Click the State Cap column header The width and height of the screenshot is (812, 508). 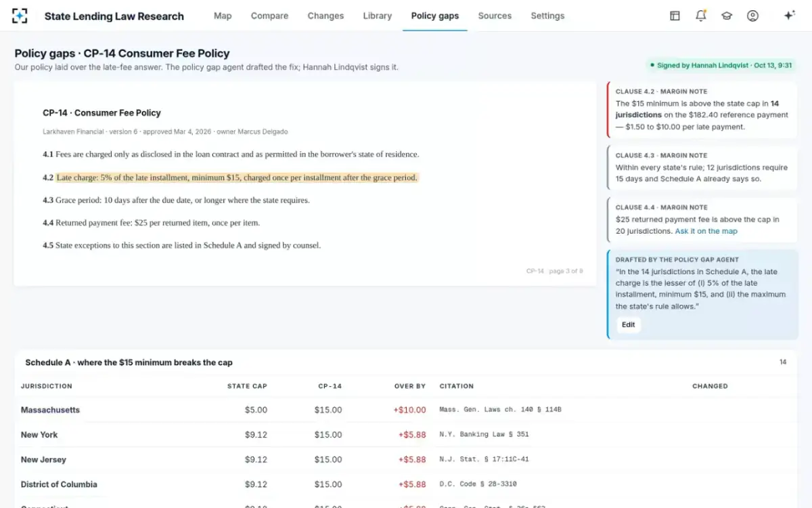[x=247, y=386]
